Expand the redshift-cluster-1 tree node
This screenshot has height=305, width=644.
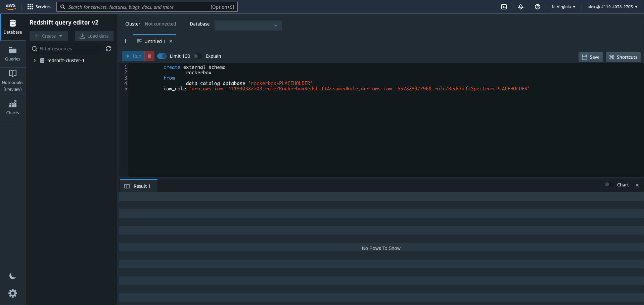(34, 60)
